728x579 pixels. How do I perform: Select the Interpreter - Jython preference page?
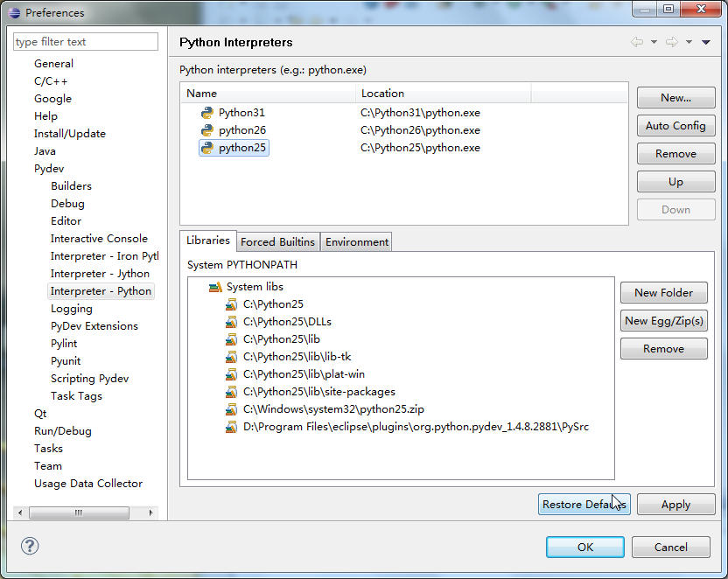coord(100,274)
